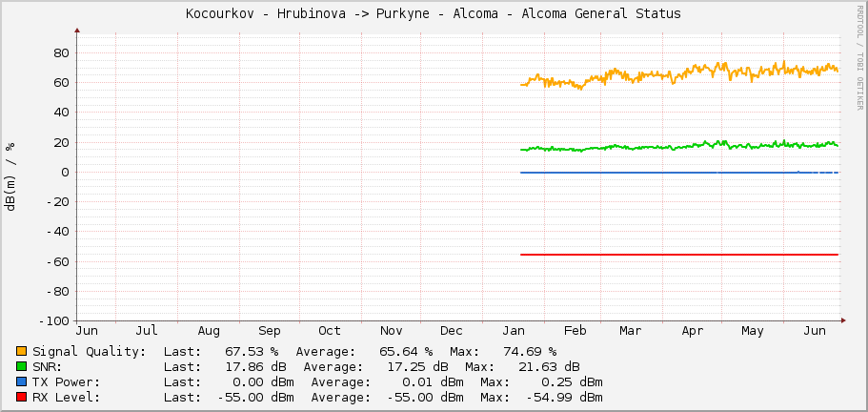
Task: Click the 'Jan' x-axis label
Action: (514, 331)
